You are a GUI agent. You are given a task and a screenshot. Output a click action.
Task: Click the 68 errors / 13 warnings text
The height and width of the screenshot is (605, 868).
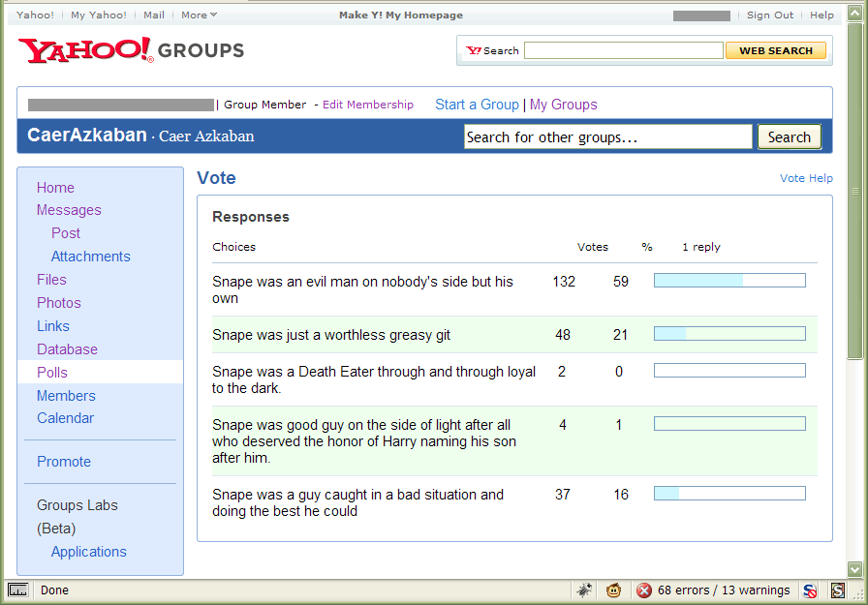[x=724, y=590]
